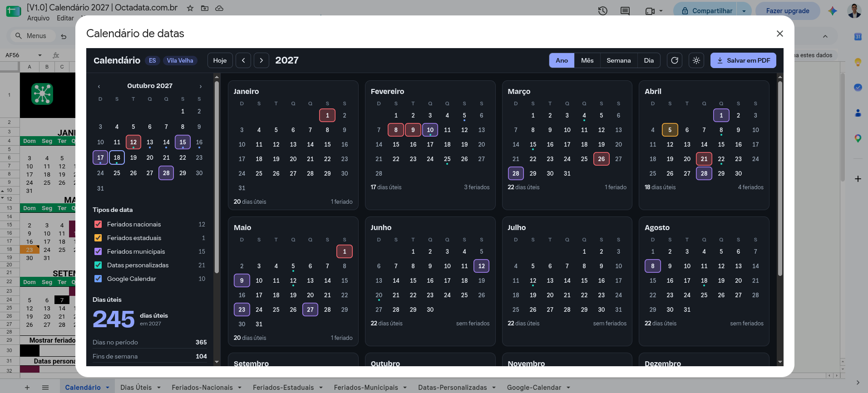This screenshot has height=393, width=868.
Task: Open Feriados-Nacionais tab dropdown arrow
Action: 240,388
